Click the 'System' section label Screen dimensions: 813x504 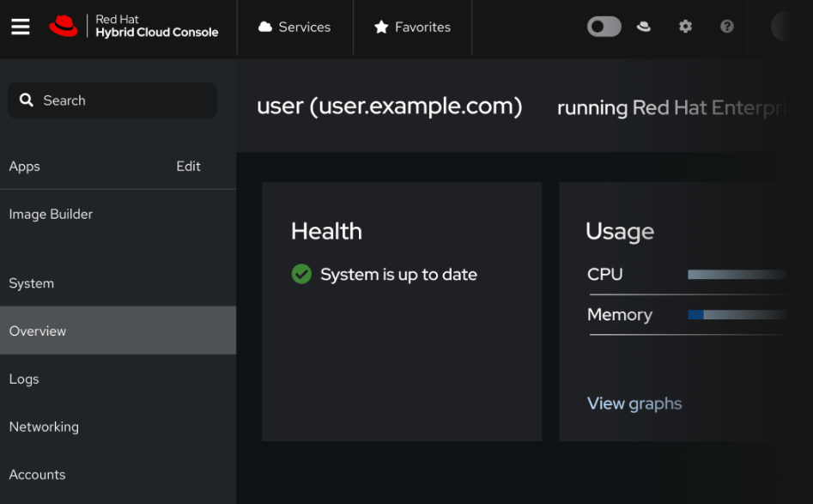(x=31, y=283)
